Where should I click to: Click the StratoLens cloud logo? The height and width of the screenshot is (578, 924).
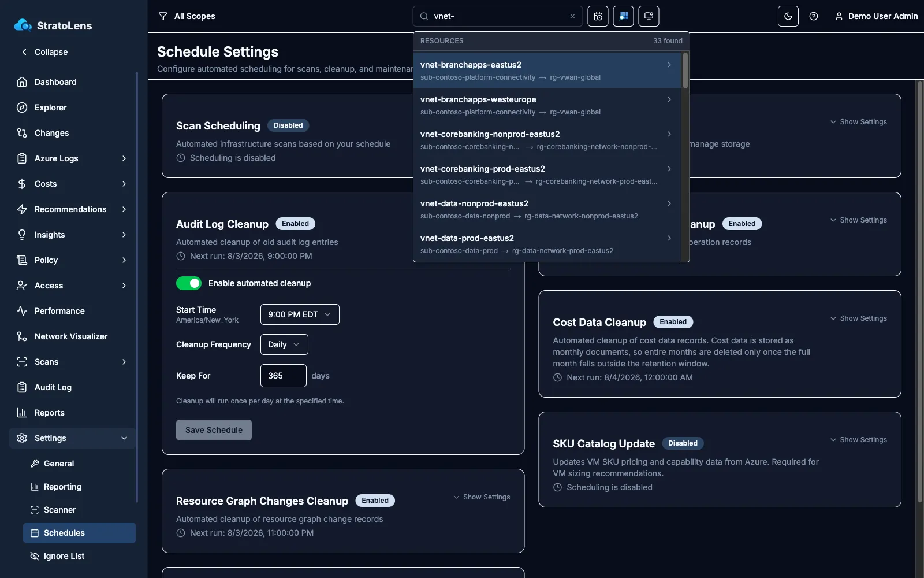click(x=23, y=25)
